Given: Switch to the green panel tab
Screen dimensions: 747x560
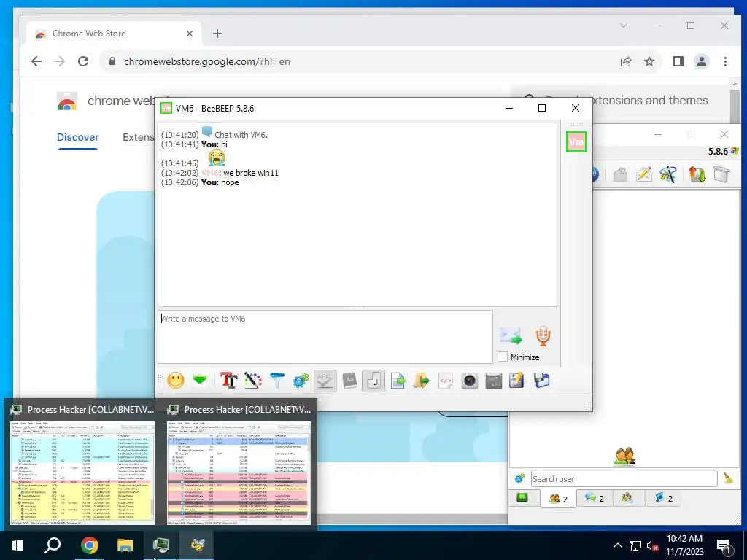Looking at the screenshot, I should pyautogui.click(x=522, y=498).
